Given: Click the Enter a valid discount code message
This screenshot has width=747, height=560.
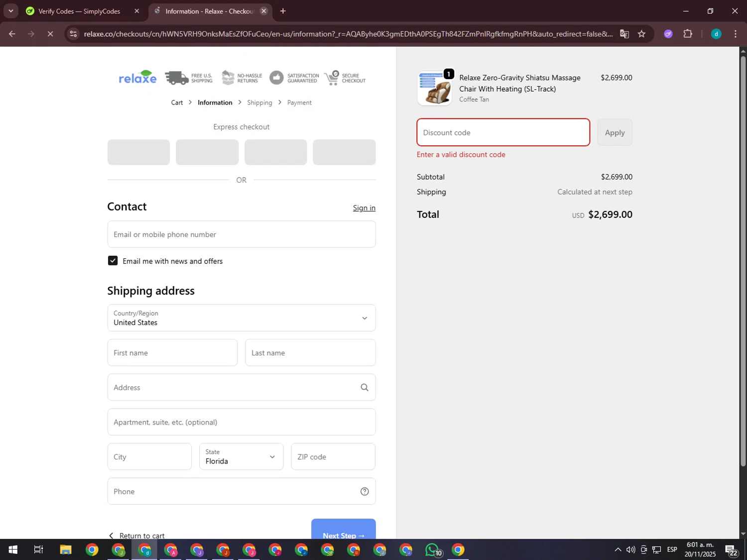Looking at the screenshot, I should pyautogui.click(x=461, y=155).
